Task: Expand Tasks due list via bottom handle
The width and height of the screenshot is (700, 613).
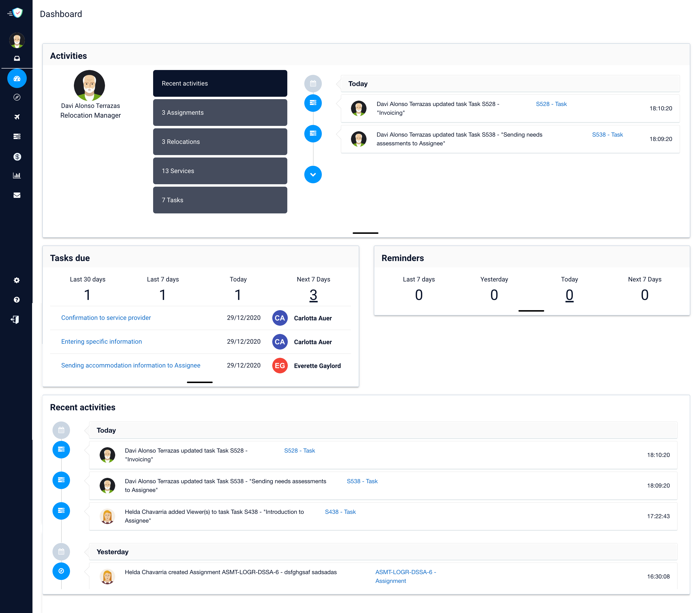Action: click(x=200, y=382)
